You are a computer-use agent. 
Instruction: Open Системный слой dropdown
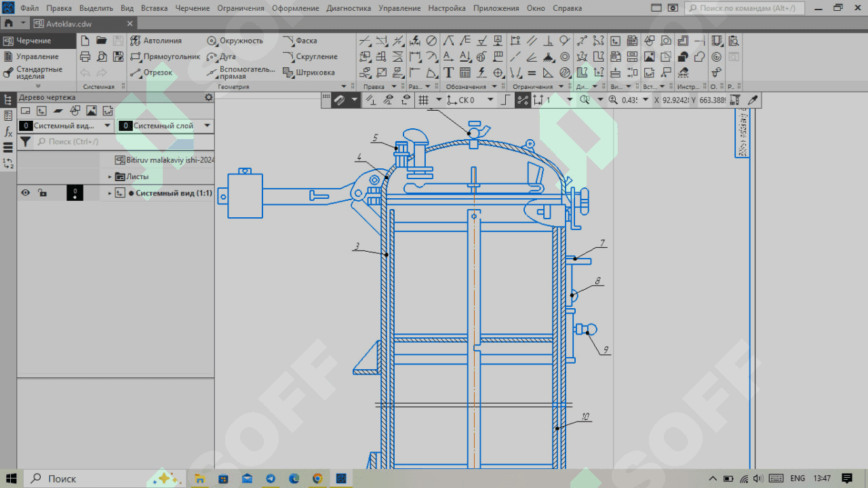point(207,126)
